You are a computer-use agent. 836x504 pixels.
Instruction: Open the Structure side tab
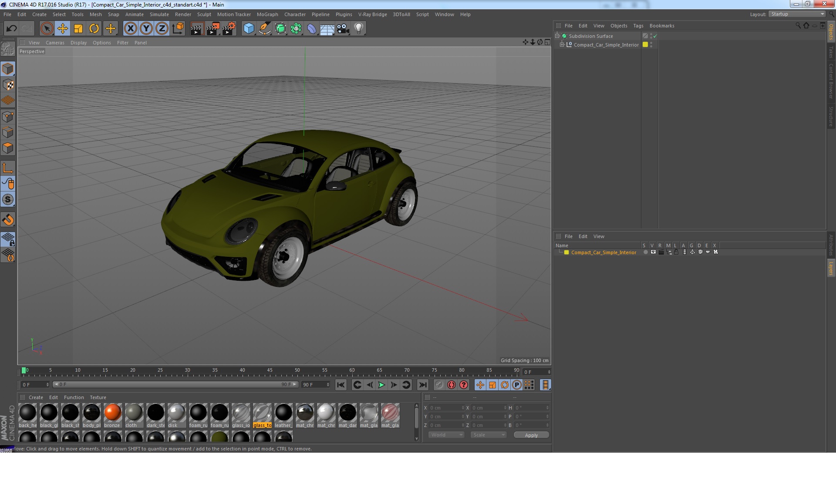(831, 116)
